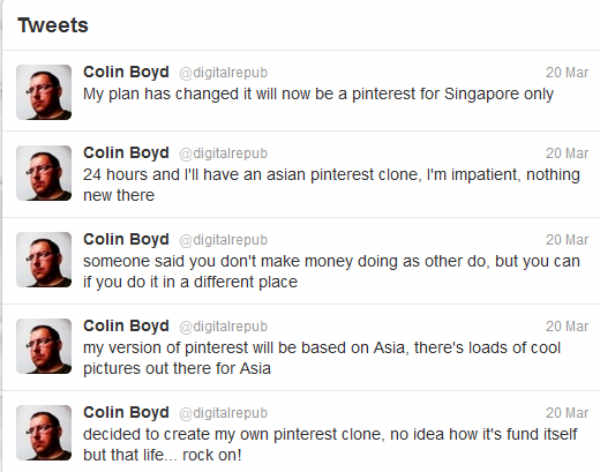The image size is (600, 472).
Task: Open @digitalrepub handle on 'asian pinterest clone' tweet
Action: [x=223, y=154]
